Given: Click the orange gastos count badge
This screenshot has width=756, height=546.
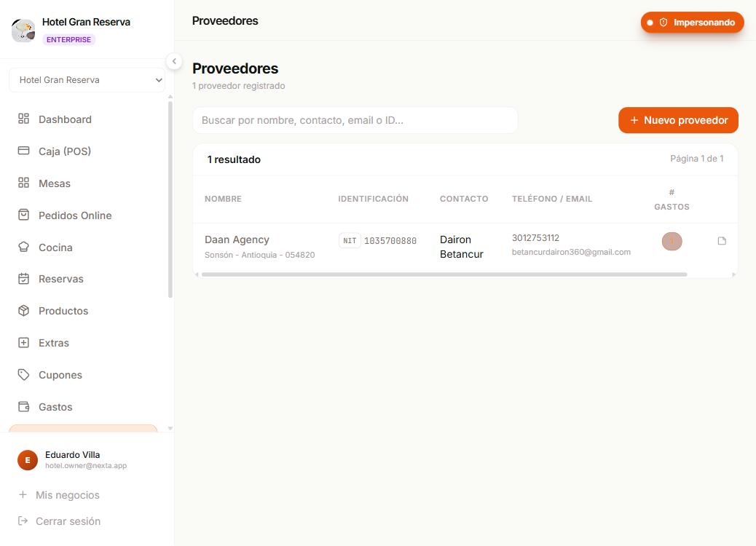Looking at the screenshot, I should tap(672, 242).
